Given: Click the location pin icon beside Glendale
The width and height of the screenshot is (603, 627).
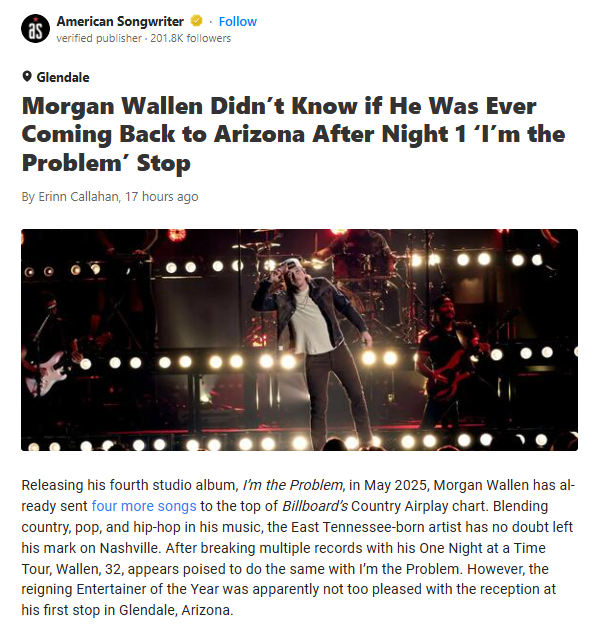Looking at the screenshot, I should (27, 76).
